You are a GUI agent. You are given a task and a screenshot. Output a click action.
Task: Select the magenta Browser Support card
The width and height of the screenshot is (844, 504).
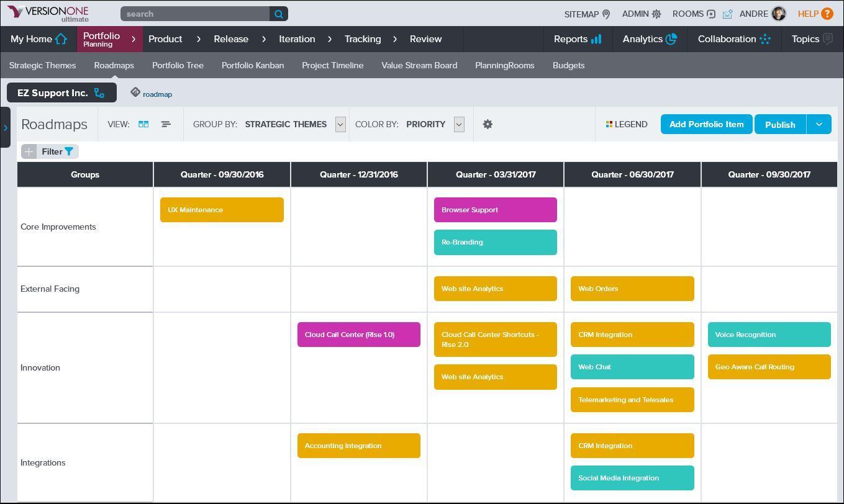(495, 210)
